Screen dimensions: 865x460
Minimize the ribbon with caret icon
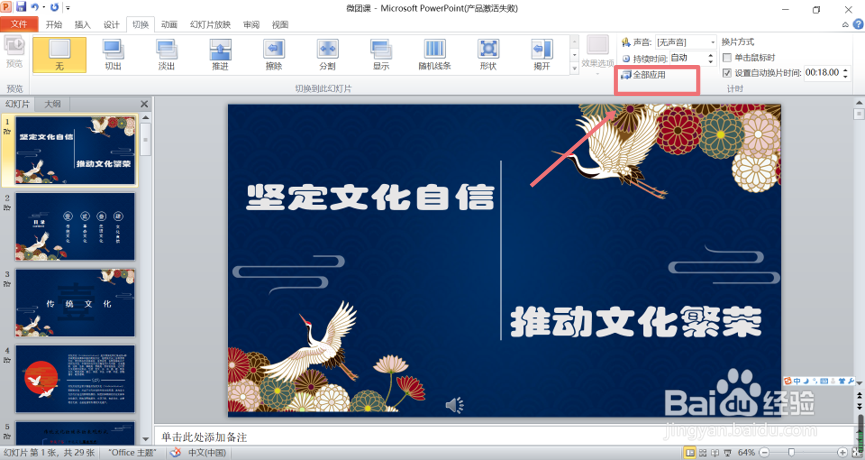pyautogui.click(x=845, y=24)
